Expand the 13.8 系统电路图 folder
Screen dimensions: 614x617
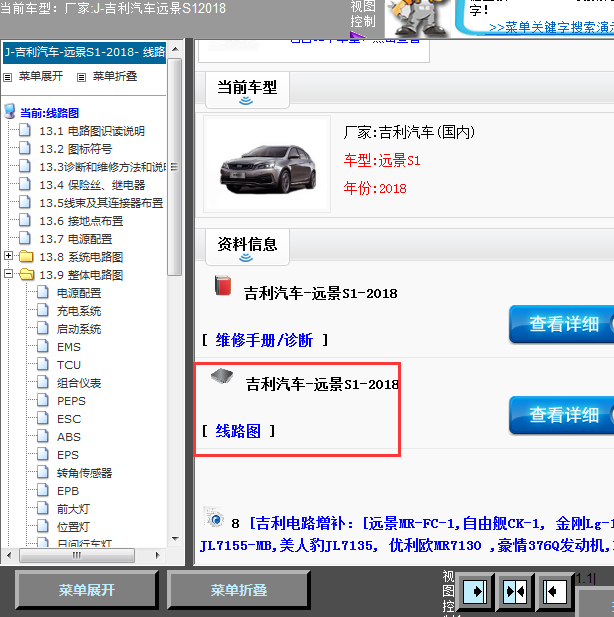8,256
